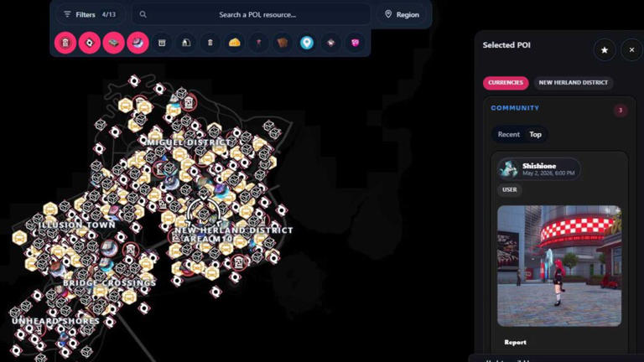
Task: Click the Report button
Action: coord(515,342)
